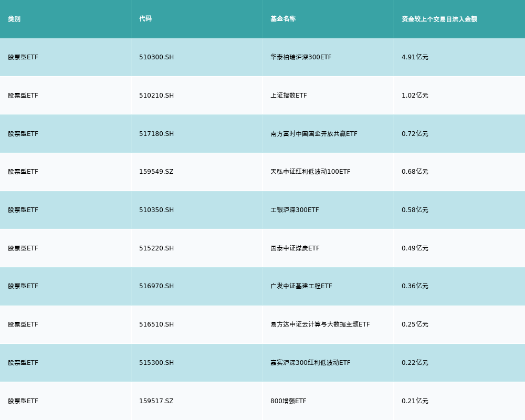The width and height of the screenshot is (525, 420).
Task: Click 股票型ETF in the 515220.SH row
Action: tap(23, 248)
